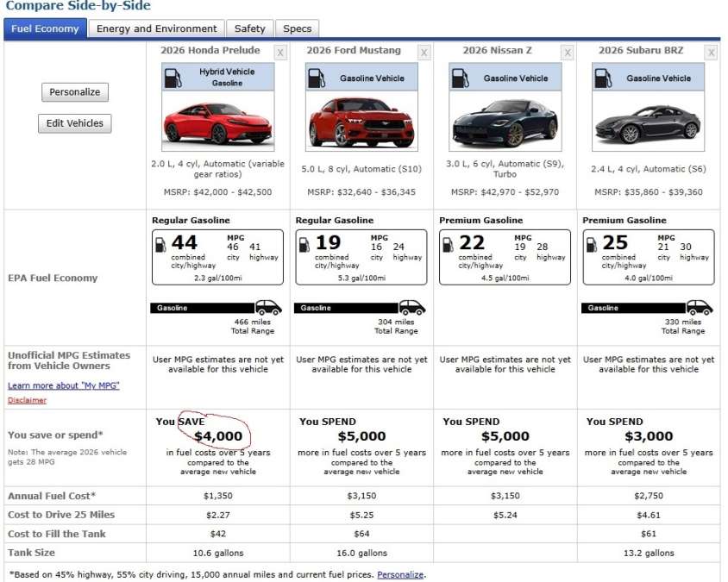Click the 2026 Nissan Z title
728x582 pixels.
[497, 50]
